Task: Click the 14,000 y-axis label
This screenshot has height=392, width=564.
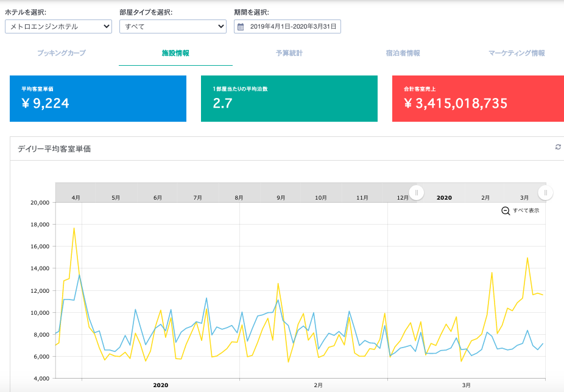Action: [40, 268]
